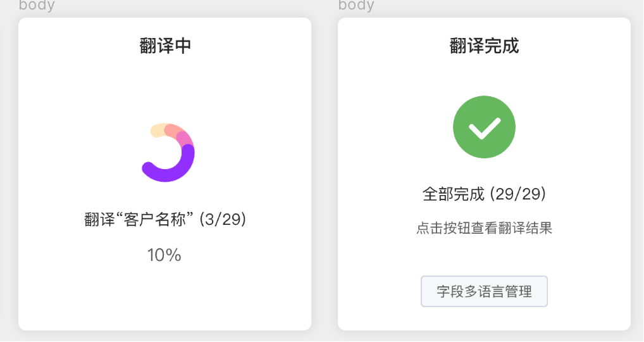Click the body label above 翻译中 card
The image size is (644, 342).
[37, 6]
